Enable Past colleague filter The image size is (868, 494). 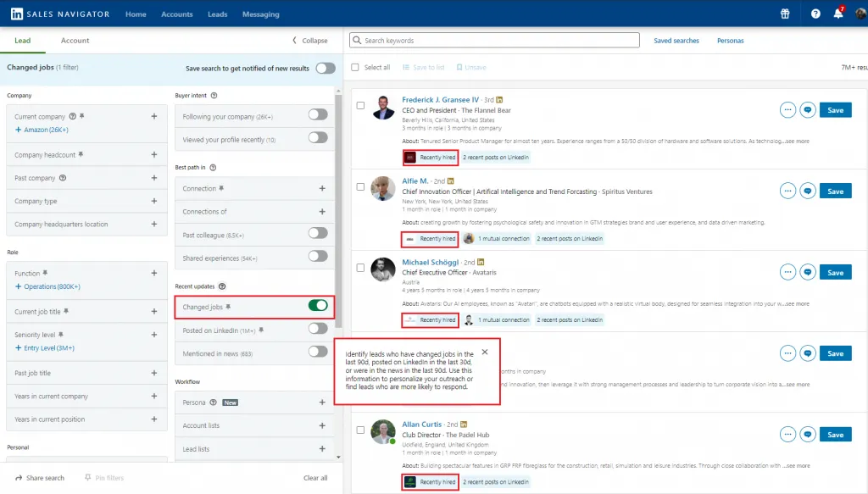pyautogui.click(x=318, y=234)
